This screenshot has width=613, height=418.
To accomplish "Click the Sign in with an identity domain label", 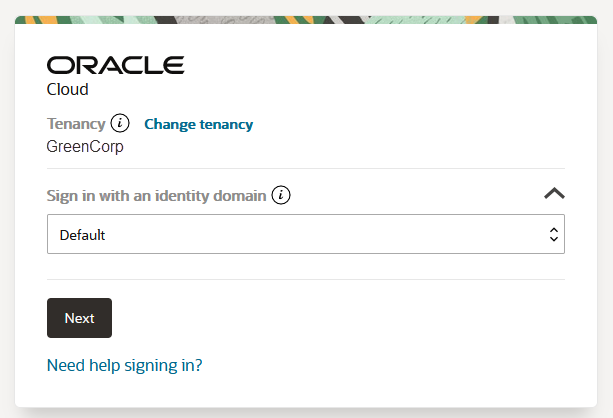I will (x=156, y=195).
